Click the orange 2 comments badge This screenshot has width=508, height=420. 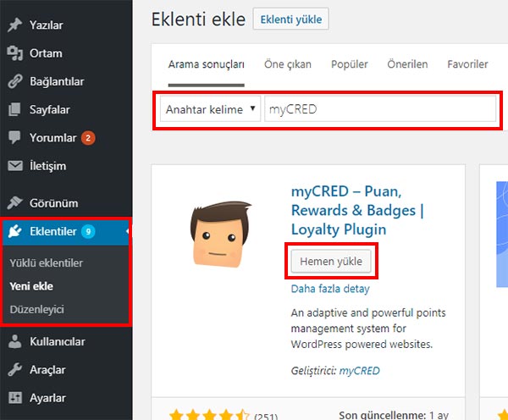(x=88, y=138)
